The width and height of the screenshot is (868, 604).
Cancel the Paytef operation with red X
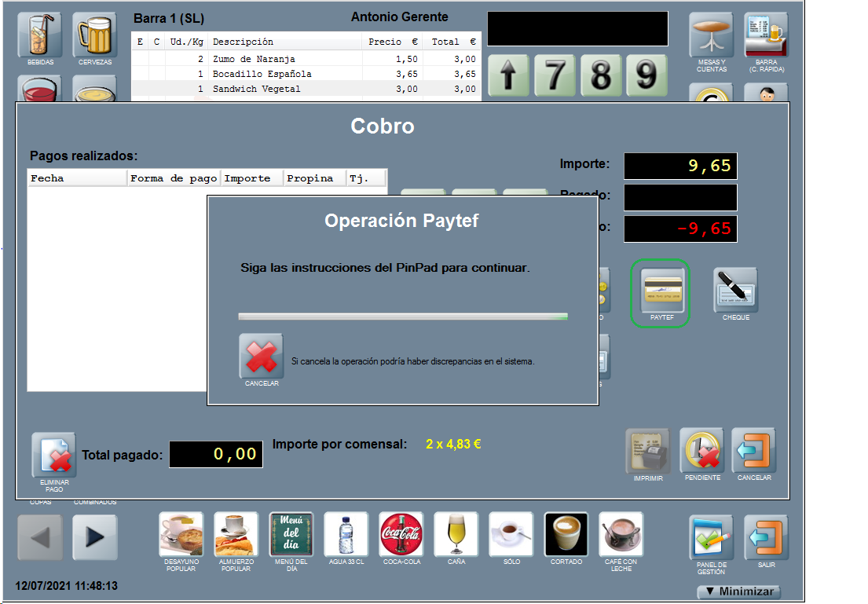point(261,357)
